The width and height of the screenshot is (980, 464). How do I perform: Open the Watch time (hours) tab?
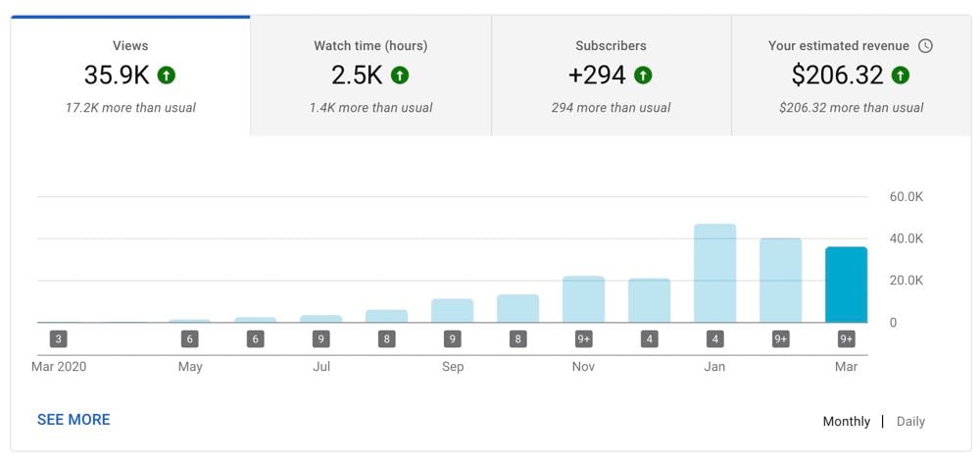[x=370, y=76]
